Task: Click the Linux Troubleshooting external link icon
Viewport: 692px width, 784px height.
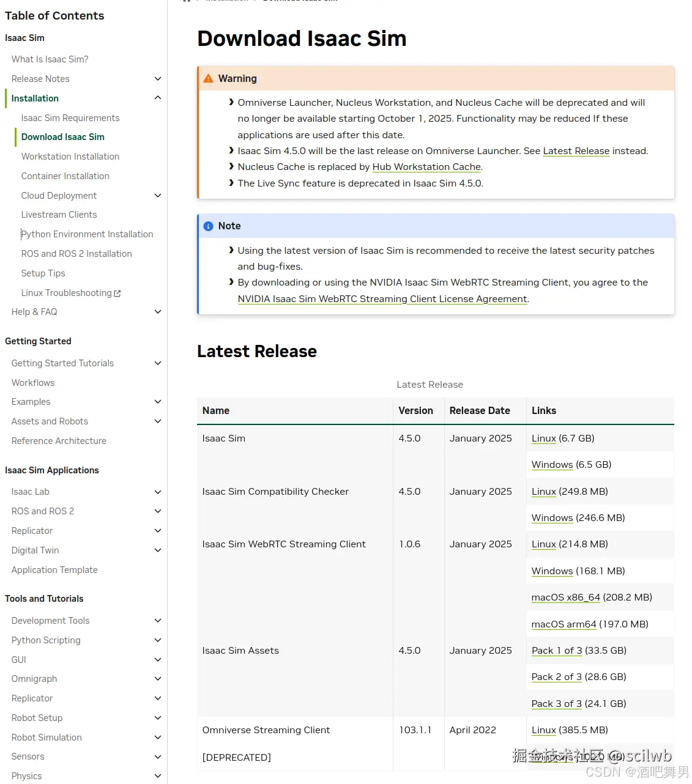Action: tap(117, 294)
